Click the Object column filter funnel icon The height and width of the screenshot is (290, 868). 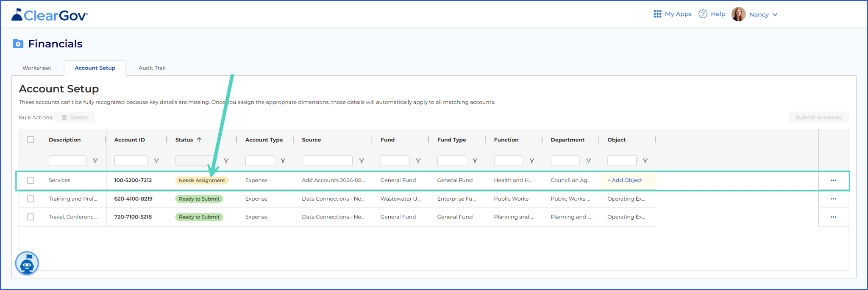click(x=645, y=161)
